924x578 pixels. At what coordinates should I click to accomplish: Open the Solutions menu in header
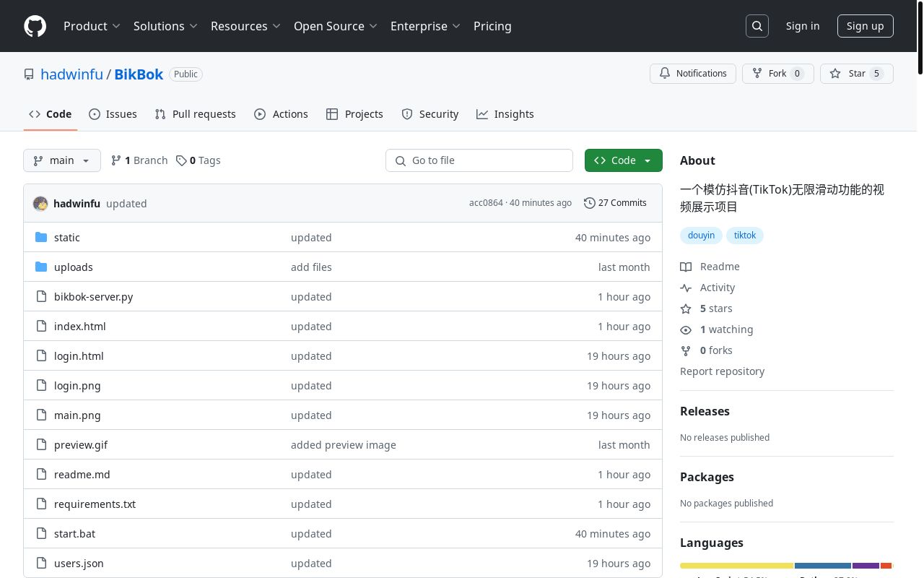click(x=165, y=26)
